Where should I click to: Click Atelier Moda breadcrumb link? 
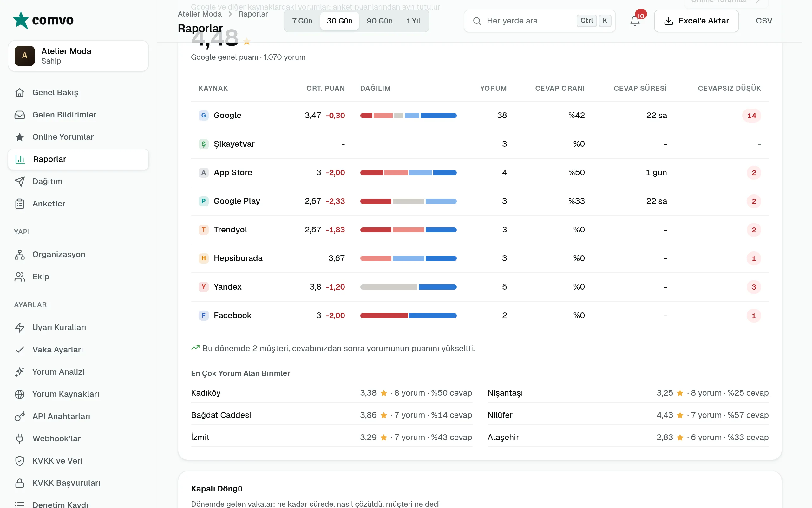(200, 14)
